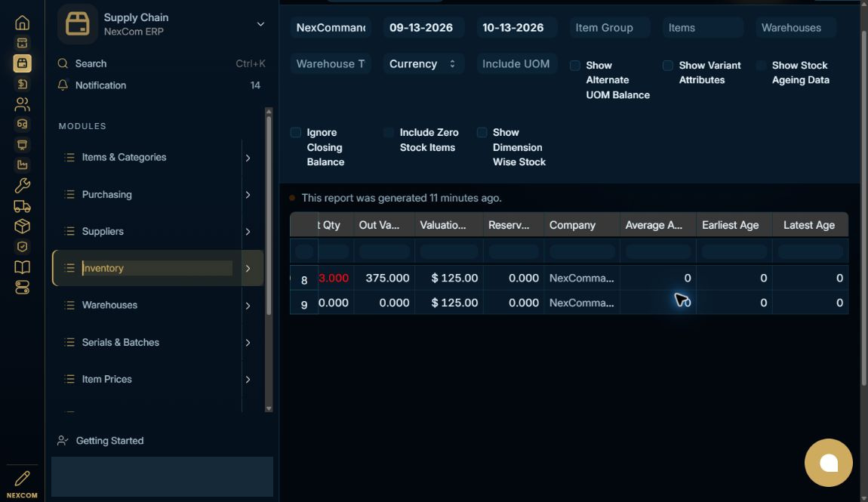Enable Show Dimension Wise Stock checkbox
The height and width of the screenshot is (502, 868).
pyautogui.click(x=482, y=132)
